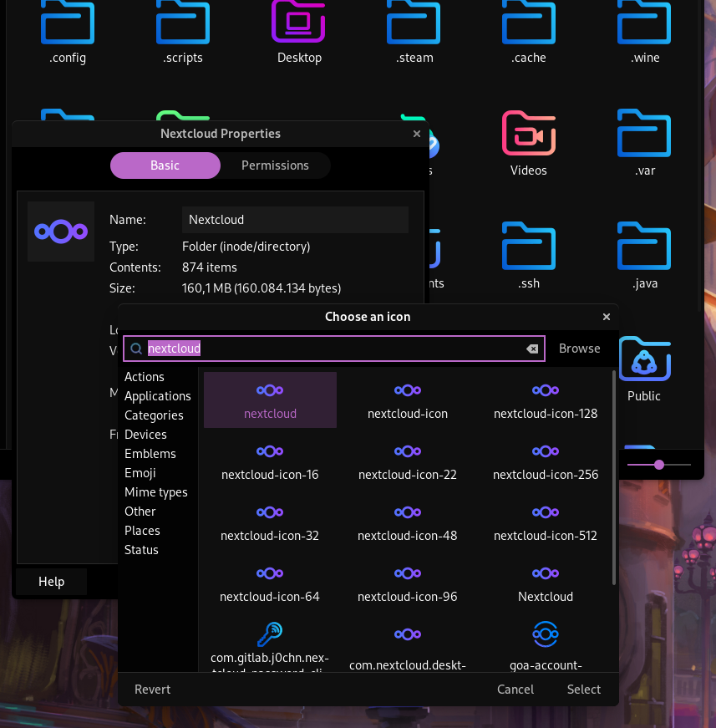
Task: Open Help in Properties dialog
Action: [x=52, y=582]
